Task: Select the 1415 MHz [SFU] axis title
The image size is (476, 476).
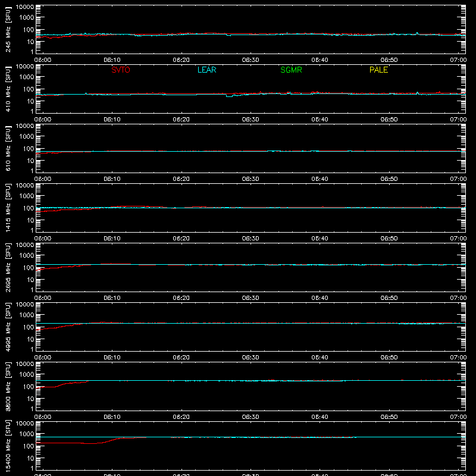Action: 8,208
